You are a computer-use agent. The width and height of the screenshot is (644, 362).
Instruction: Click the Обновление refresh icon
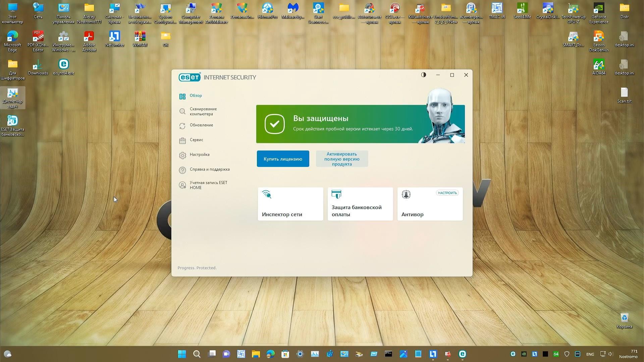[182, 126]
